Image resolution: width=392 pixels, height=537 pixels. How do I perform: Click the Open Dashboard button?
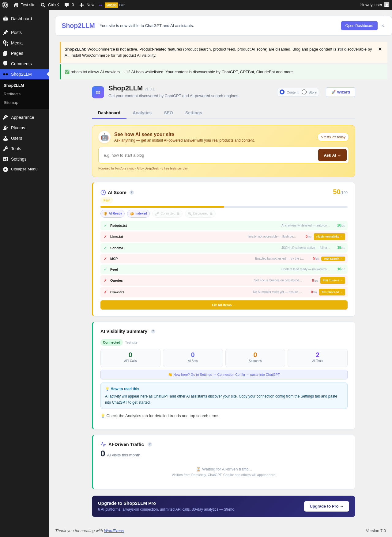[359, 26]
